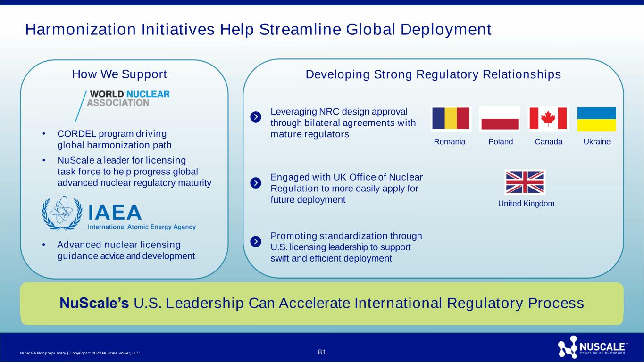Click chevron beside Promoting standardization
Screen dimensions: 644x362
coord(255,241)
